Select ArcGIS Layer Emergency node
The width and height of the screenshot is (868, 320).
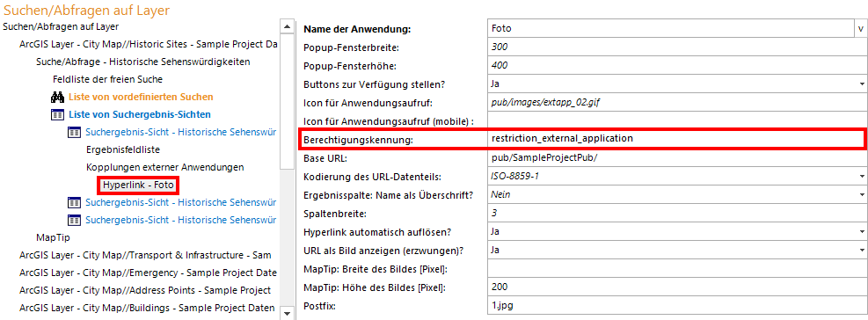(x=148, y=273)
